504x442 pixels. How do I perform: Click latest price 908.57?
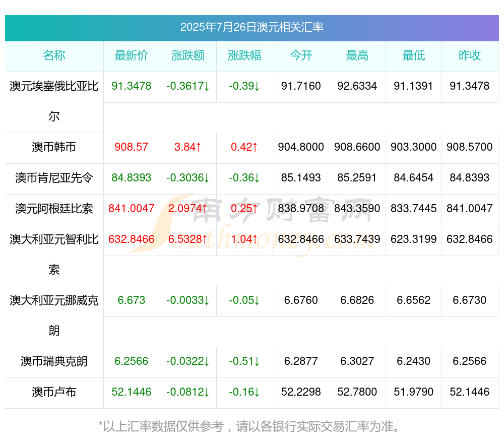tap(132, 147)
